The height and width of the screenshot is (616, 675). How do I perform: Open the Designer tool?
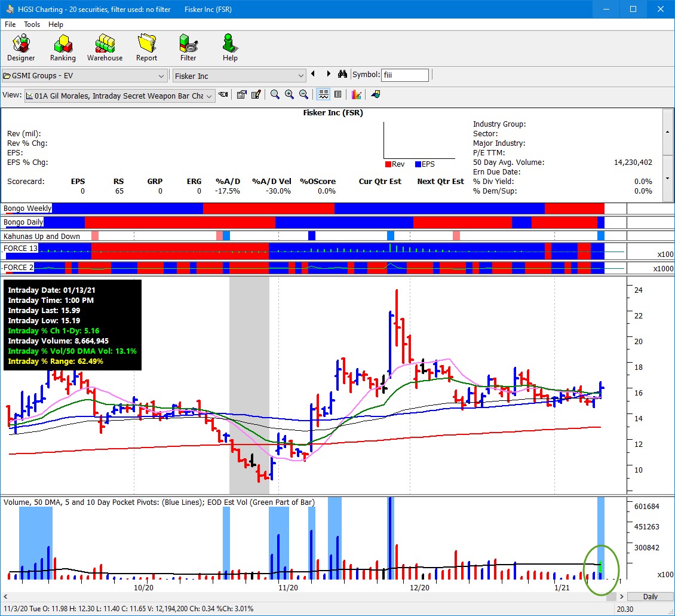tap(21, 48)
